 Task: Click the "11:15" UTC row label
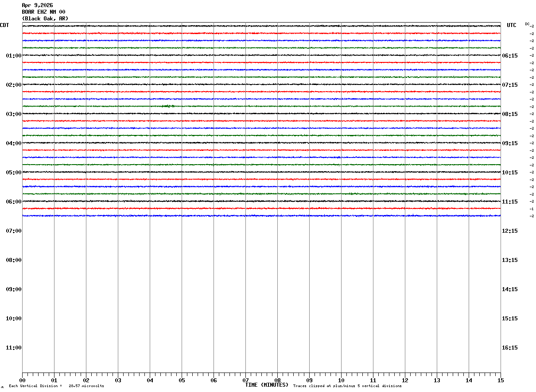coord(510,202)
